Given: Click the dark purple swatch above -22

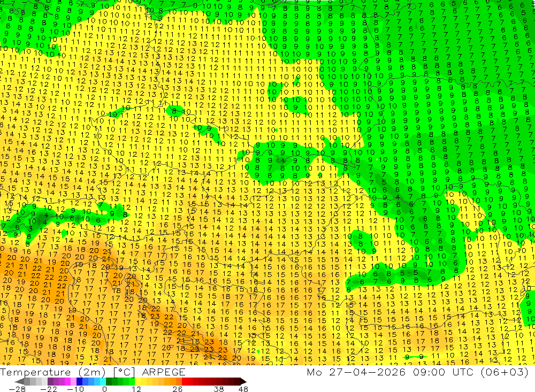Looking at the screenshot, I should pyautogui.click(x=50, y=381).
